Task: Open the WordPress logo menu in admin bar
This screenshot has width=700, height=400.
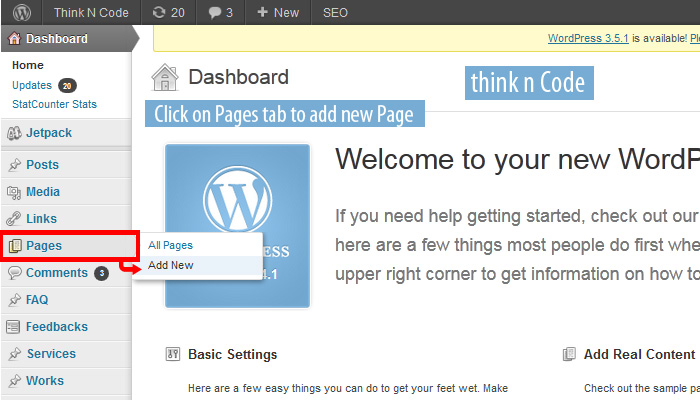Action: coord(21,12)
